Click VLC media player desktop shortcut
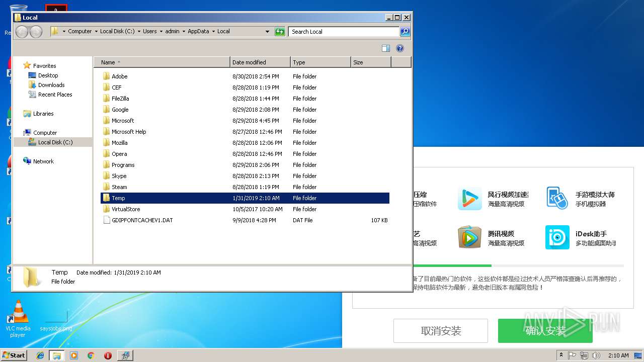644x362 pixels. (x=18, y=318)
